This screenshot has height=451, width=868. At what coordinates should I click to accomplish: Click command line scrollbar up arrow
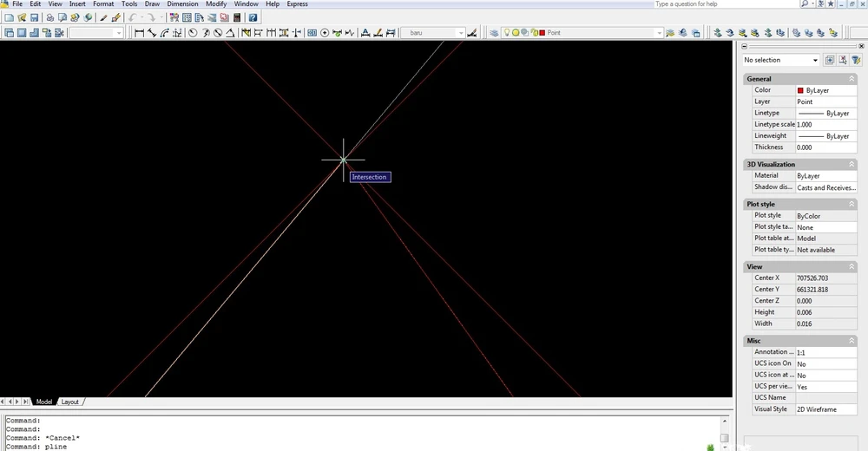click(x=725, y=422)
